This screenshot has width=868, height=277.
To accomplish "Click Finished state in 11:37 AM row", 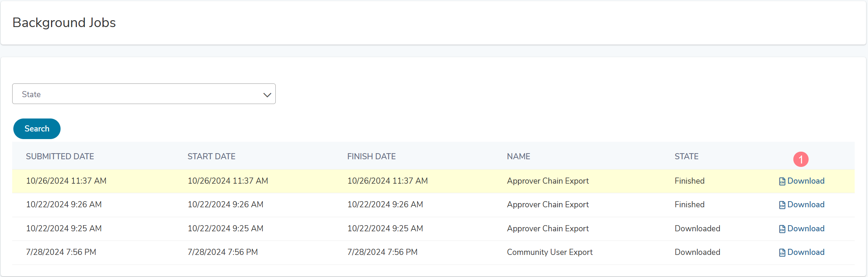I will click(689, 181).
